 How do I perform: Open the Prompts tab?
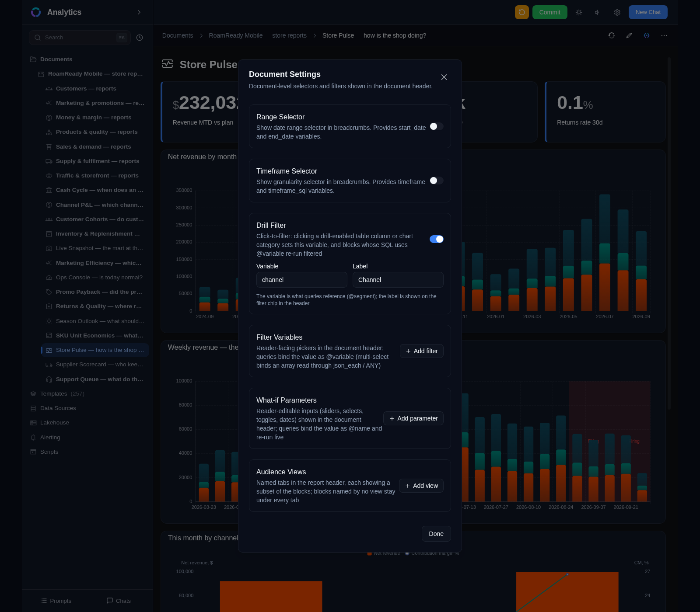56,601
